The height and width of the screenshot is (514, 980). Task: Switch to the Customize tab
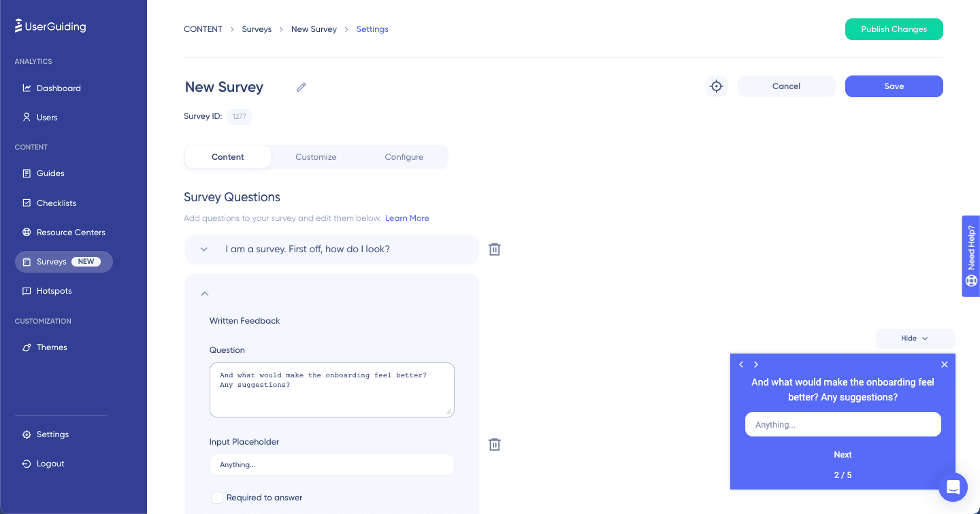tap(316, 157)
